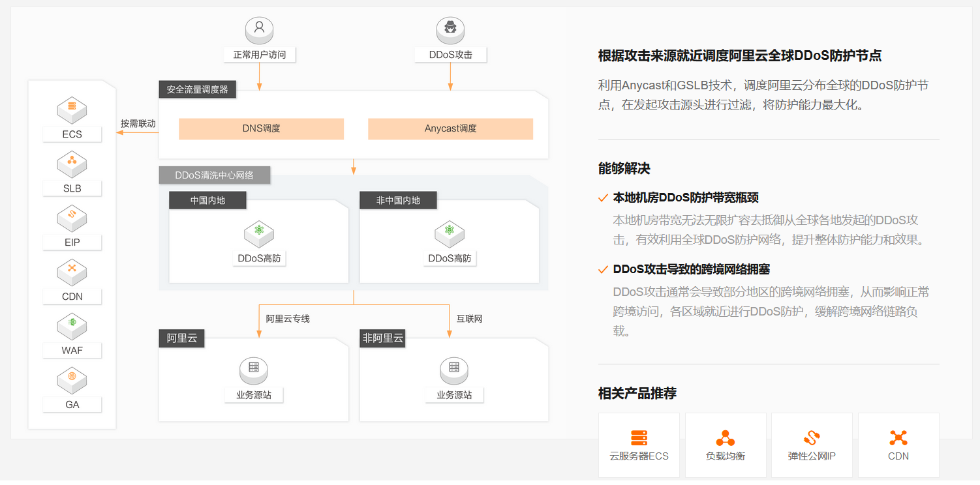Click DDoS高防 label under 非中国内地
The width and height of the screenshot is (980, 485).
tap(450, 258)
